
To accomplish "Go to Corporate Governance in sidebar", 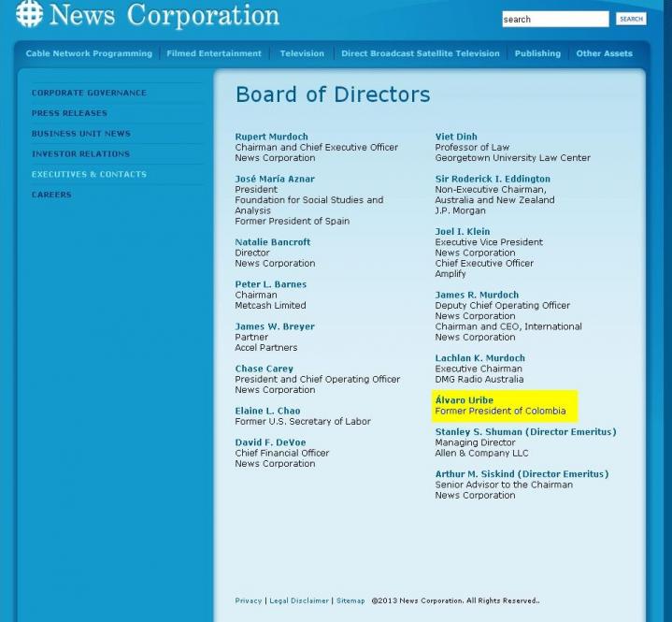I will point(89,93).
